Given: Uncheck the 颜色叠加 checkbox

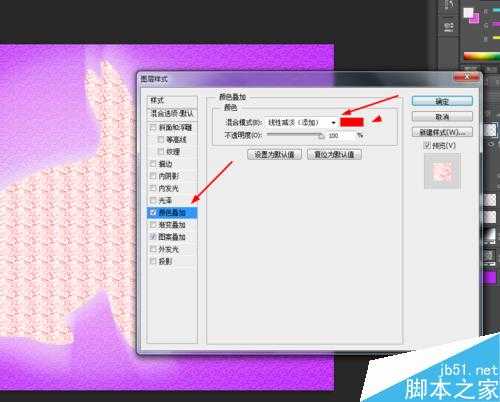Looking at the screenshot, I should tap(153, 212).
